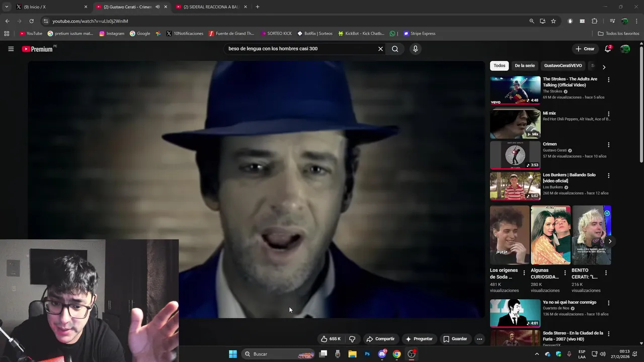644x362 pixels.
Task: Open YouTube notifications bell
Action: 608,49
